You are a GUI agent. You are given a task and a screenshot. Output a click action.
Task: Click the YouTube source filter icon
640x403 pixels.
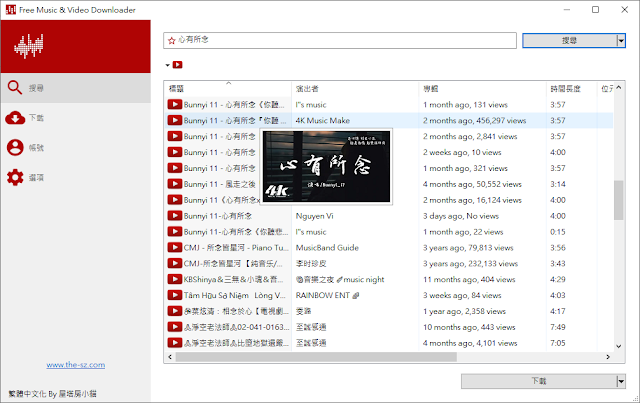tap(178, 65)
